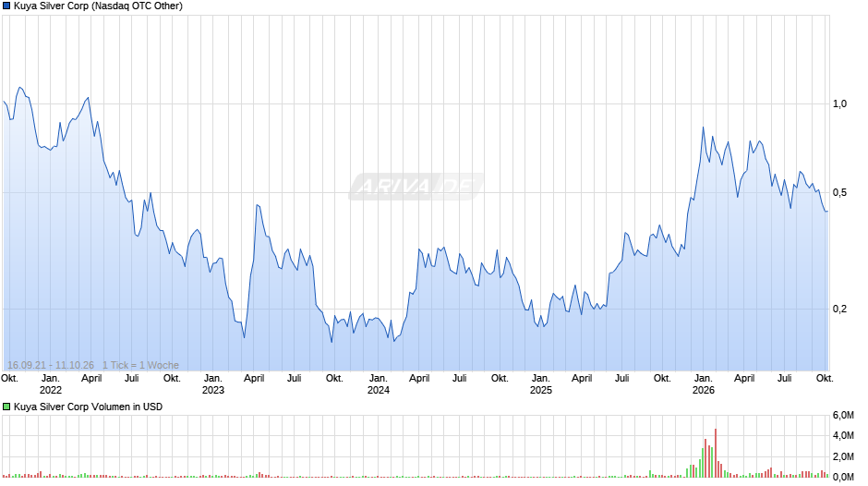This screenshot has height=486, width=868.
Task: Click the green volume legend square
Action: [6, 407]
